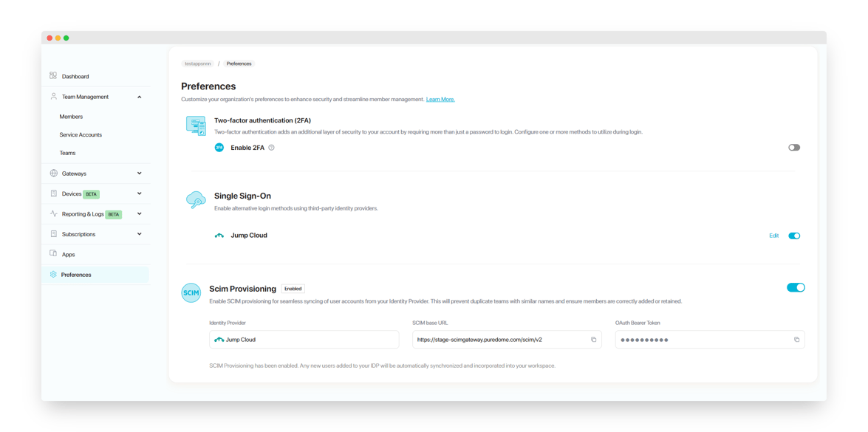Click the Learn More link
This screenshot has width=868, height=432.
441,98
